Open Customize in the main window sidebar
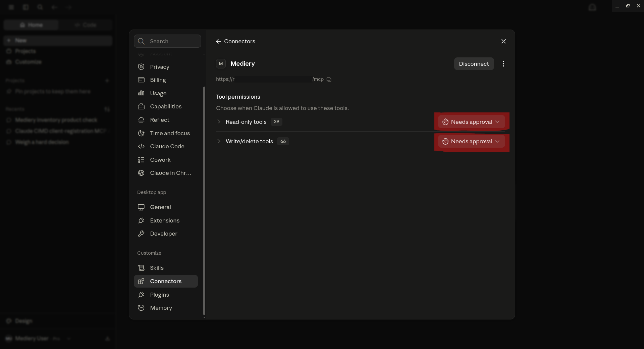 point(58,62)
